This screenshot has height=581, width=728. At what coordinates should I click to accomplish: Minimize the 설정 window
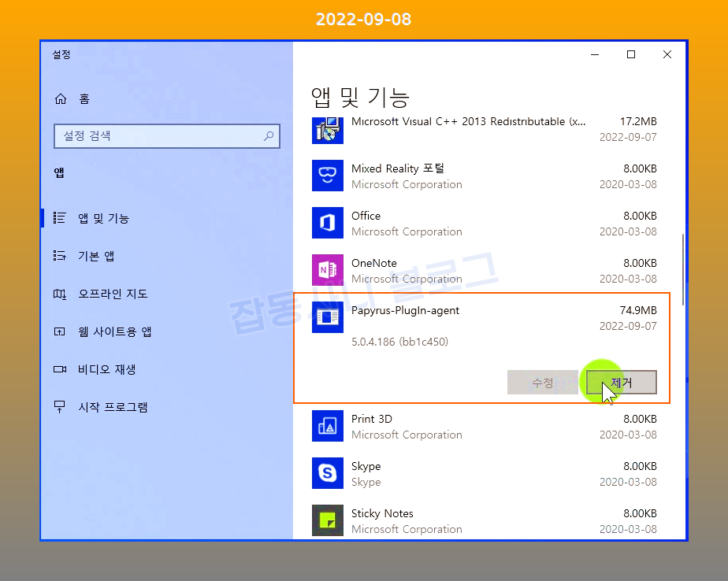click(595, 54)
